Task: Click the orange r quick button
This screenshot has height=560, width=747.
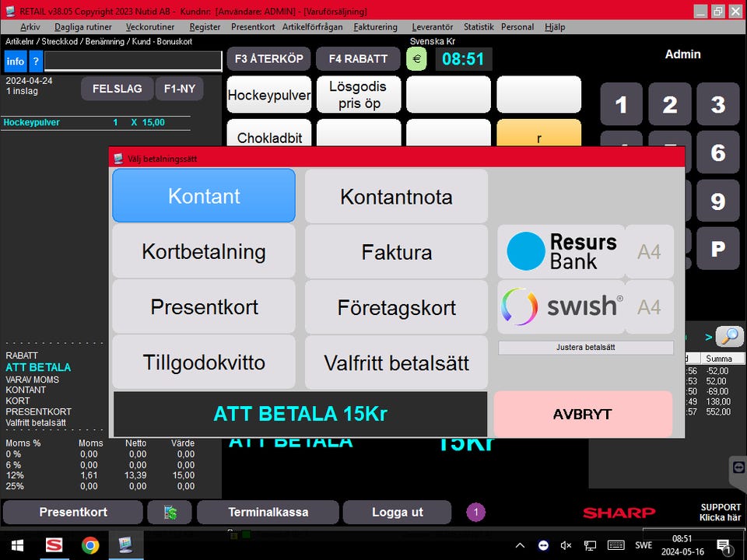Action: pyautogui.click(x=538, y=133)
